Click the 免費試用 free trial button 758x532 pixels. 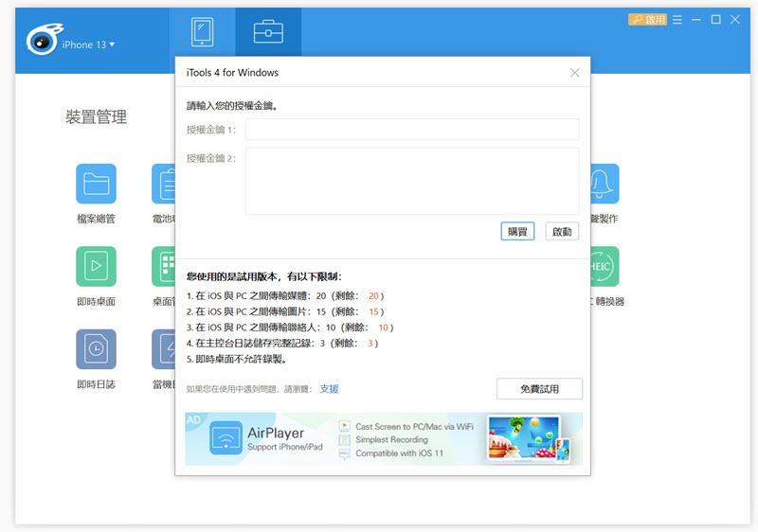pyautogui.click(x=539, y=389)
